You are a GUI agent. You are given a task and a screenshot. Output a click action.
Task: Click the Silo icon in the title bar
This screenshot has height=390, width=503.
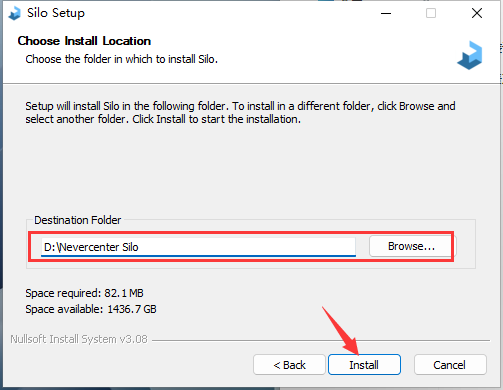click(x=14, y=14)
